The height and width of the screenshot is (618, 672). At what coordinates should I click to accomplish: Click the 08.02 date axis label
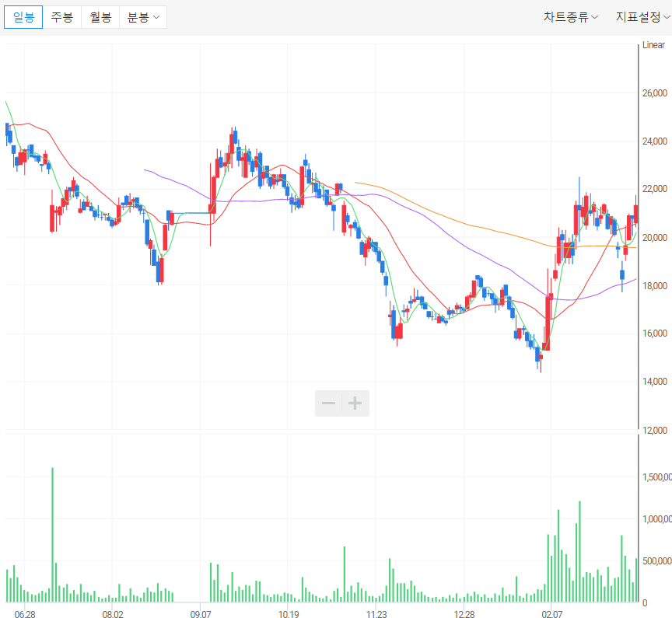tap(113, 614)
